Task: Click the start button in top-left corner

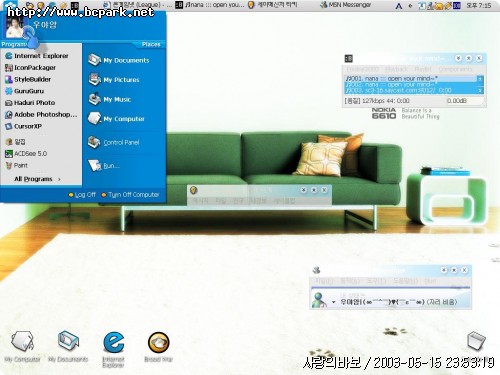Action: (x=9, y=5)
